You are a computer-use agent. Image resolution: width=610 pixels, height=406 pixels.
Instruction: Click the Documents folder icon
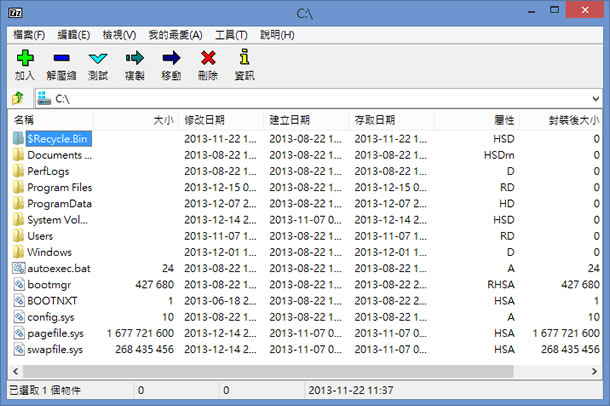click(18, 155)
